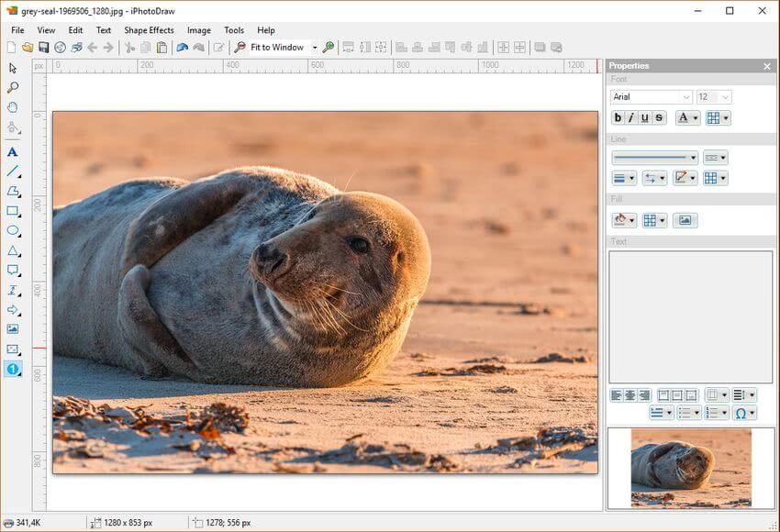Toggle right text alignment
This screenshot has width=780, height=532.
pyautogui.click(x=644, y=395)
